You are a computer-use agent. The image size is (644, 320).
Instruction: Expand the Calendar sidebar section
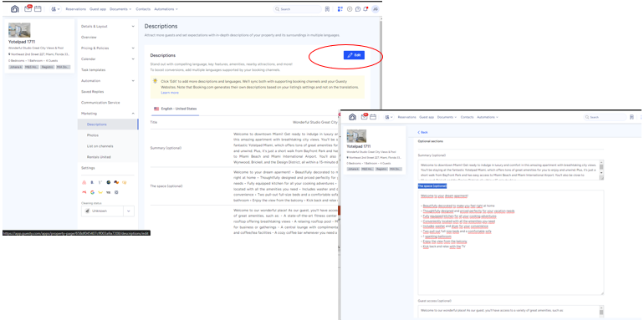pyautogui.click(x=108, y=59)
